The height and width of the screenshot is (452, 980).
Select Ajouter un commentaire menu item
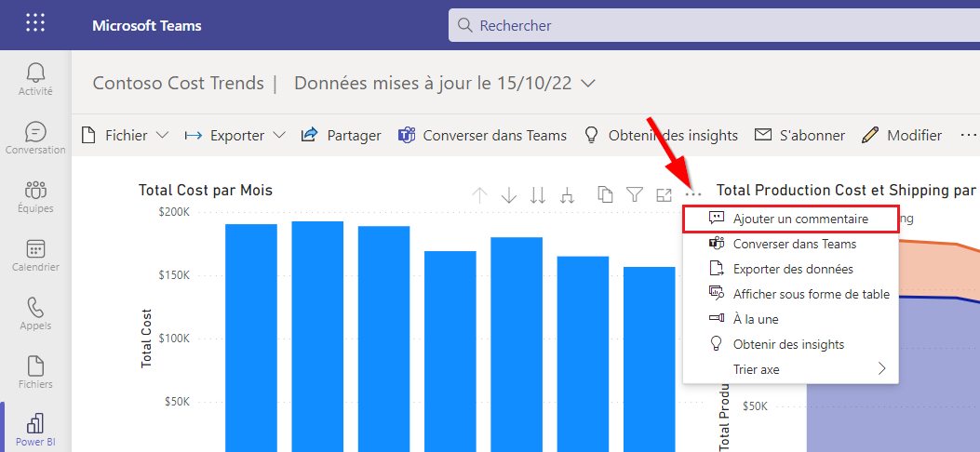(x=791, y=219)
